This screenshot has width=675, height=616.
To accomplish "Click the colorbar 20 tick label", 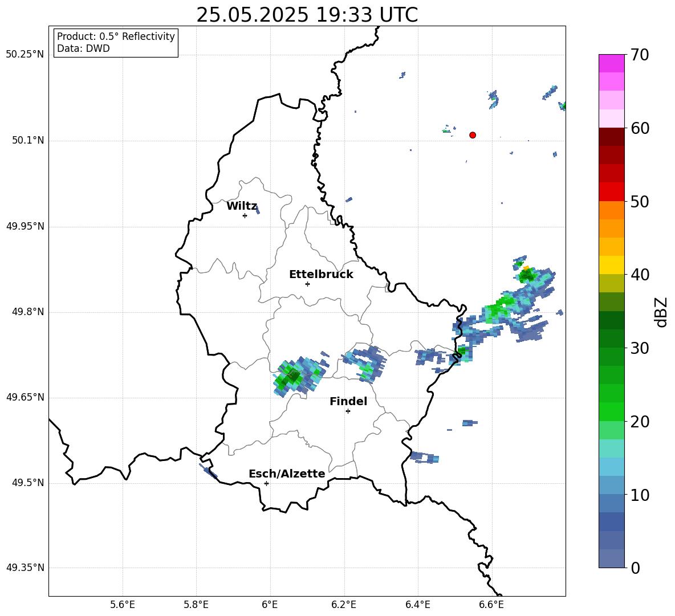I will click(640, 422).
